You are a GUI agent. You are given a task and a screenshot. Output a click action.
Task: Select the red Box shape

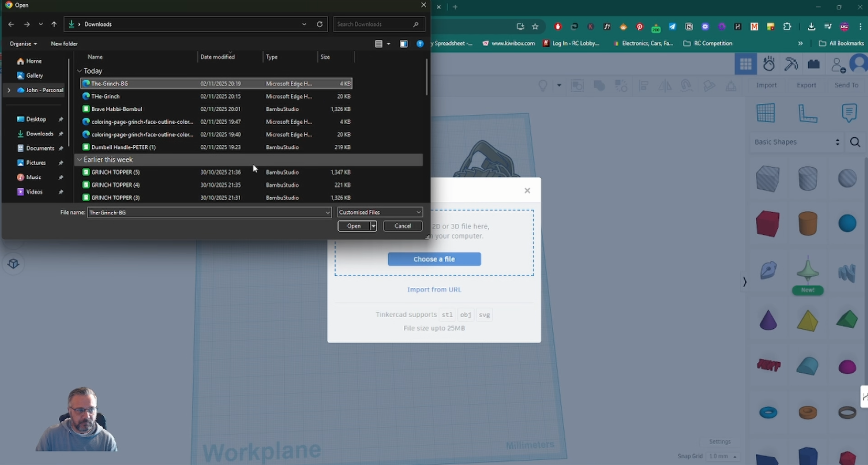(x=768, y=224)
